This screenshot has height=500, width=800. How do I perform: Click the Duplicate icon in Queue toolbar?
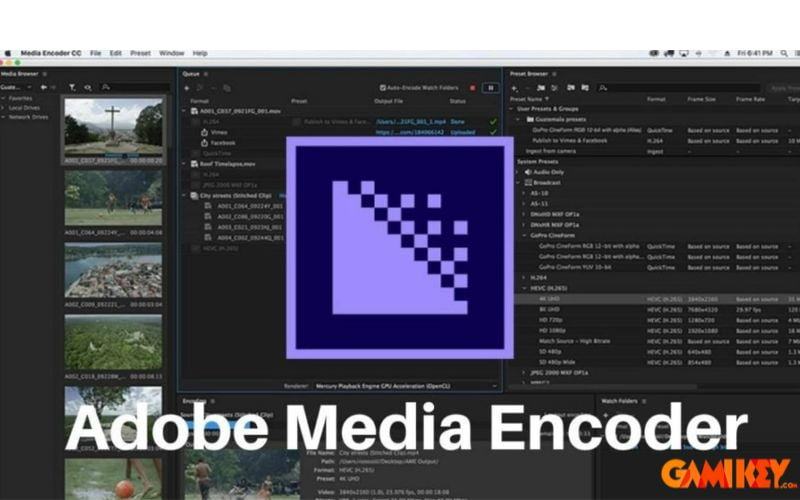coord(227,88)
